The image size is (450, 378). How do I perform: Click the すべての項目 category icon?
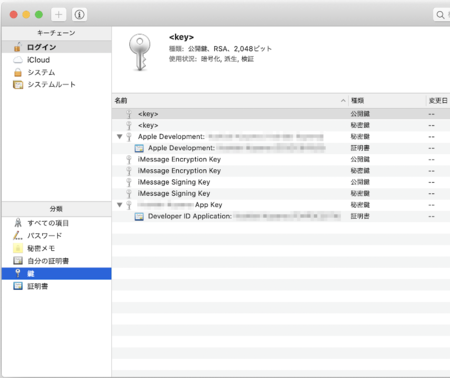click(x=18, y=223)
